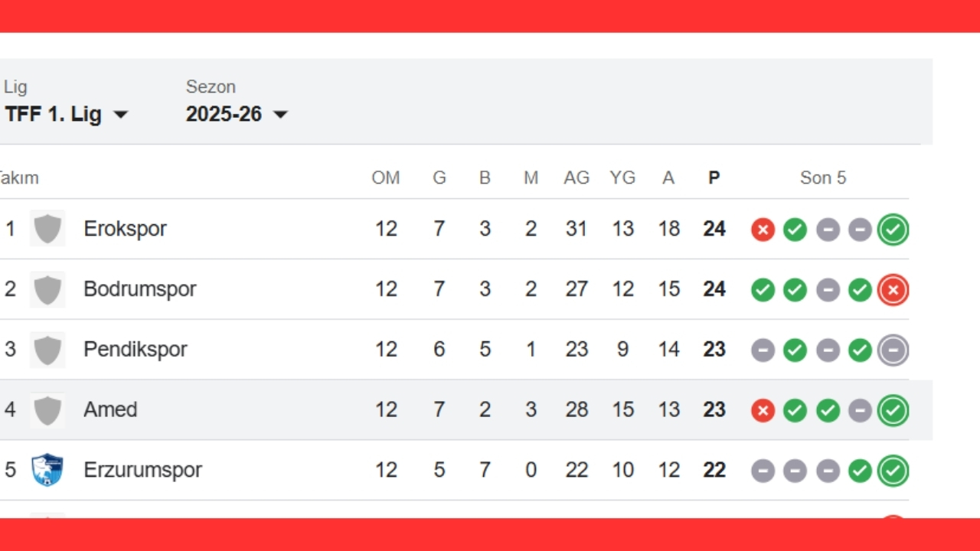Select the Erzurumspor team name
980x551 pixels.
click(142, 470)
